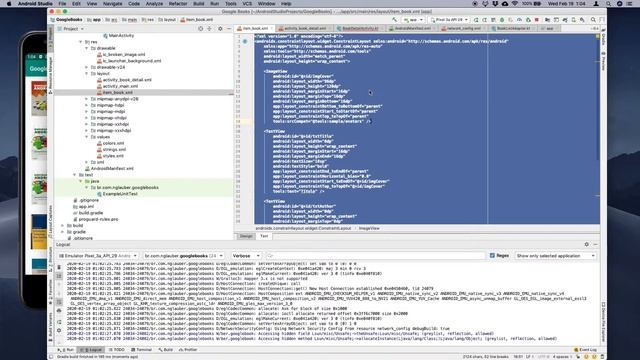Expand the mipmap-hdpi folder
The image size is (640, 360).
[x=87, y=105]
